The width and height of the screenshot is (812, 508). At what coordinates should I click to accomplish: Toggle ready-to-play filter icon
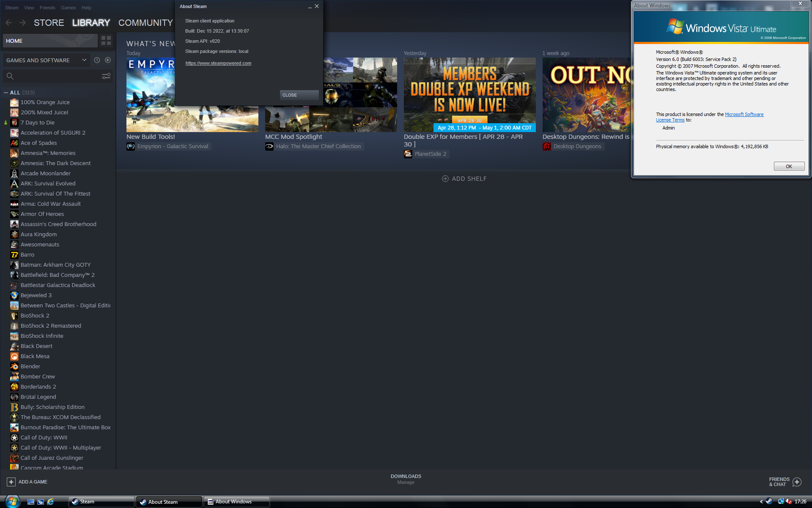(108, 60)
